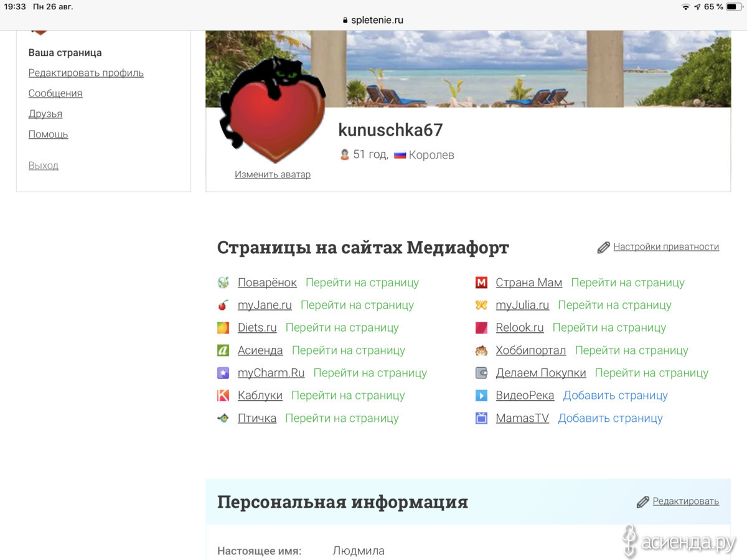The width and height of the screenshot is (747, 560).
Task: Open Помощь from the sidebar
Action: 48,134
